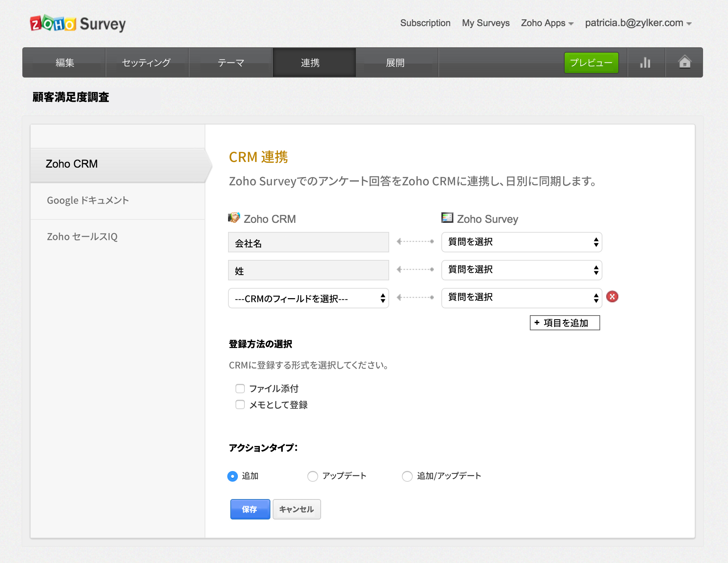
Task: Click the green プレビュー button
Action: pyautogui.click(x=591, y=62)
